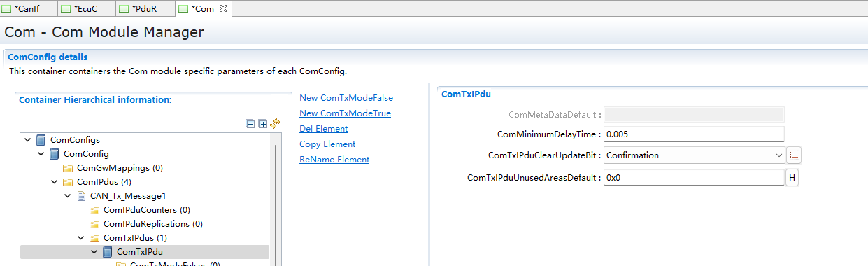Screen dimensions: 868x266
Task: Switch to the EcuC tab
Action: 87,8
